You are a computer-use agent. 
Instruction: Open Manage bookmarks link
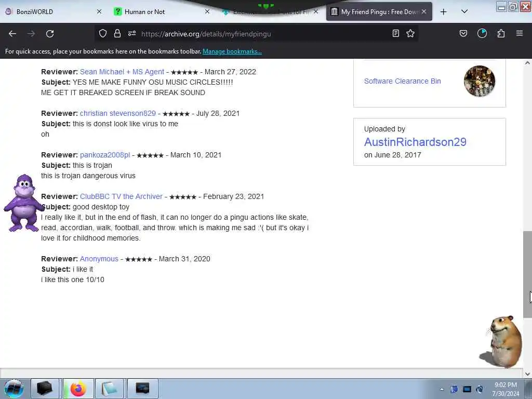pos(232,51)
